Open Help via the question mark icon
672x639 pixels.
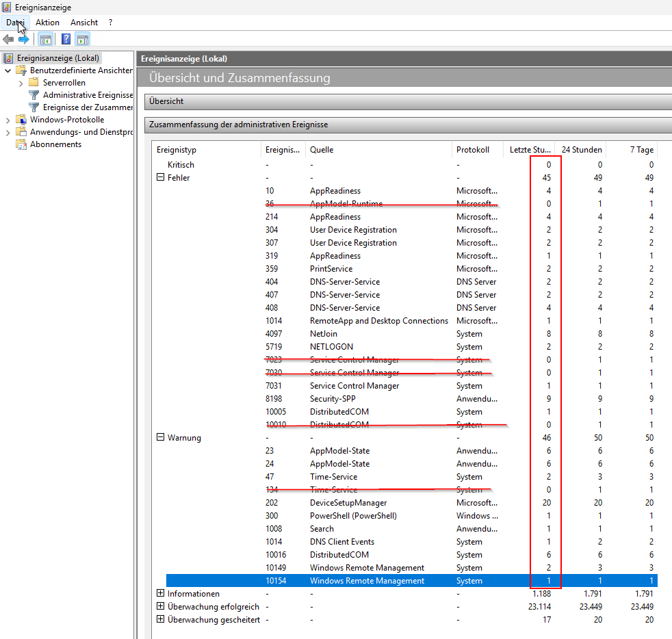pos(66,40)
